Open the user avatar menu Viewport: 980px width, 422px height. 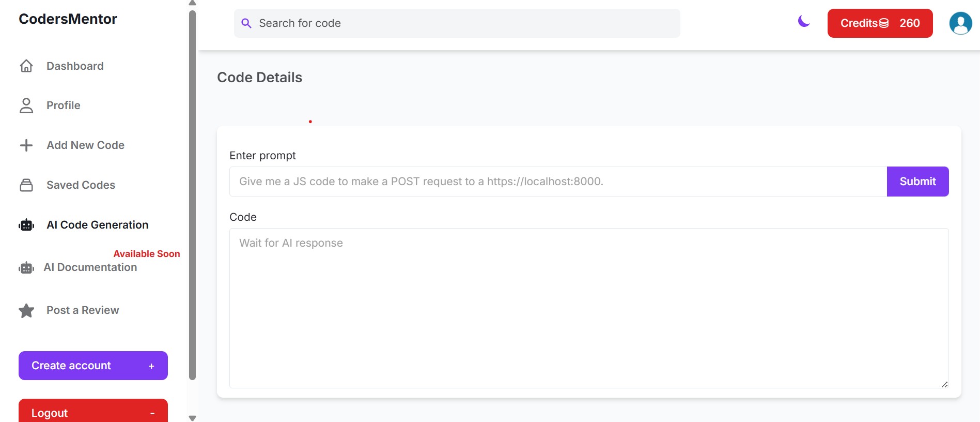click(960, 23)
